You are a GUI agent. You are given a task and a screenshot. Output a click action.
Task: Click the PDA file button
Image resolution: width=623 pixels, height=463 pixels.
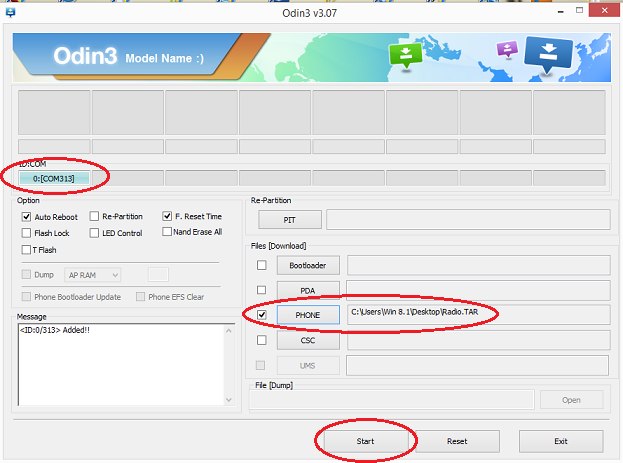308,291
